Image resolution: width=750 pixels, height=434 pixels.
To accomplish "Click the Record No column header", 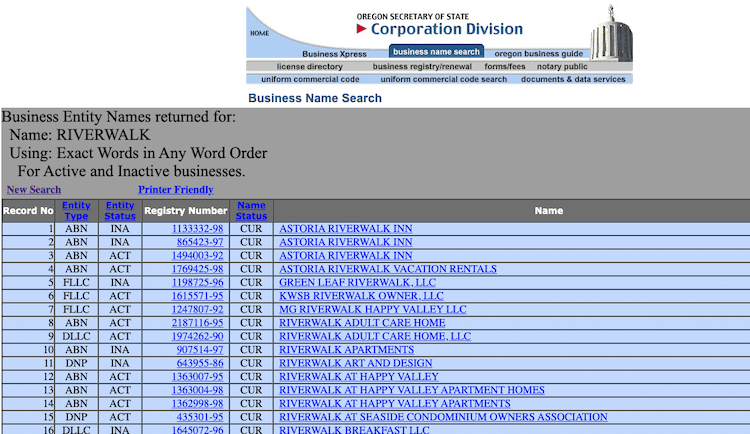I will pos(28,211).
